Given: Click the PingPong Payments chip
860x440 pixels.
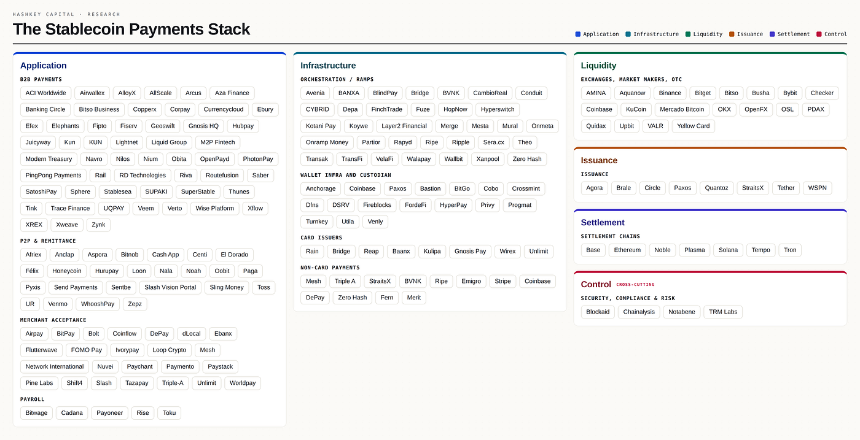Looking at the screenshot, I should pos(53,176).
